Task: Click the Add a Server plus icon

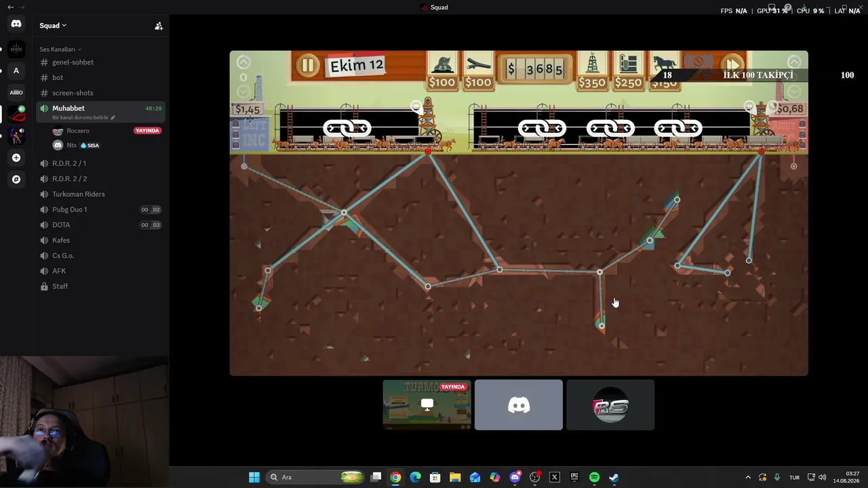Action: (x=16, y=158)
